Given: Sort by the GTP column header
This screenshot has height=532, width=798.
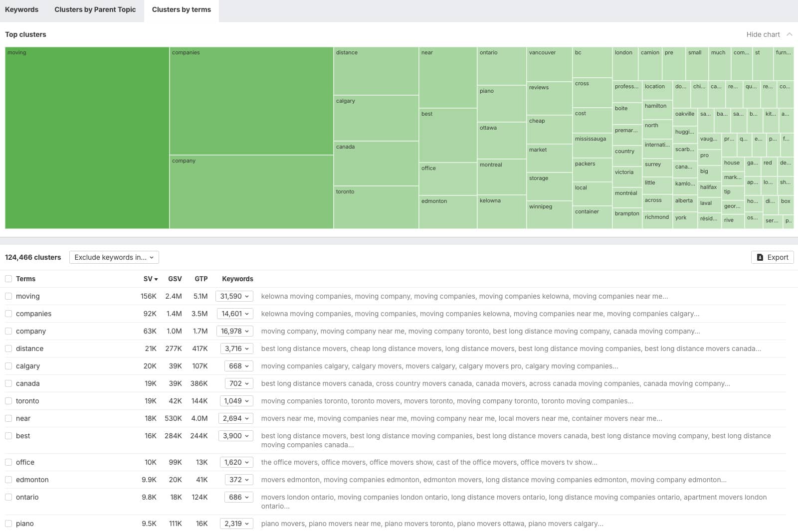Looking at the screenshot, I should [201, 279].
